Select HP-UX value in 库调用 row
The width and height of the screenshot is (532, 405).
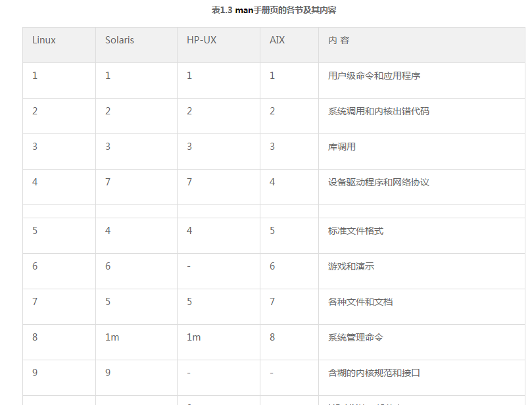click(x=189, y=147)
